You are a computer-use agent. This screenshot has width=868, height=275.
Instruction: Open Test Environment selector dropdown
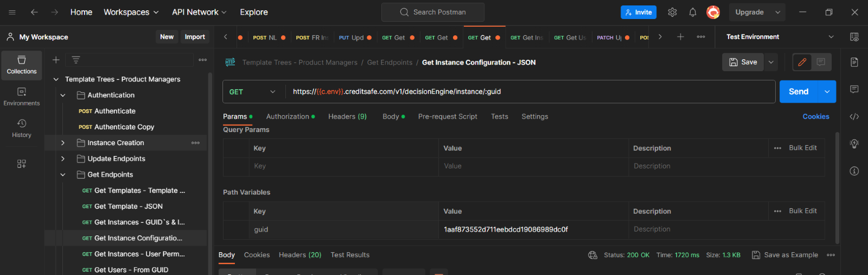coord(780,37)
